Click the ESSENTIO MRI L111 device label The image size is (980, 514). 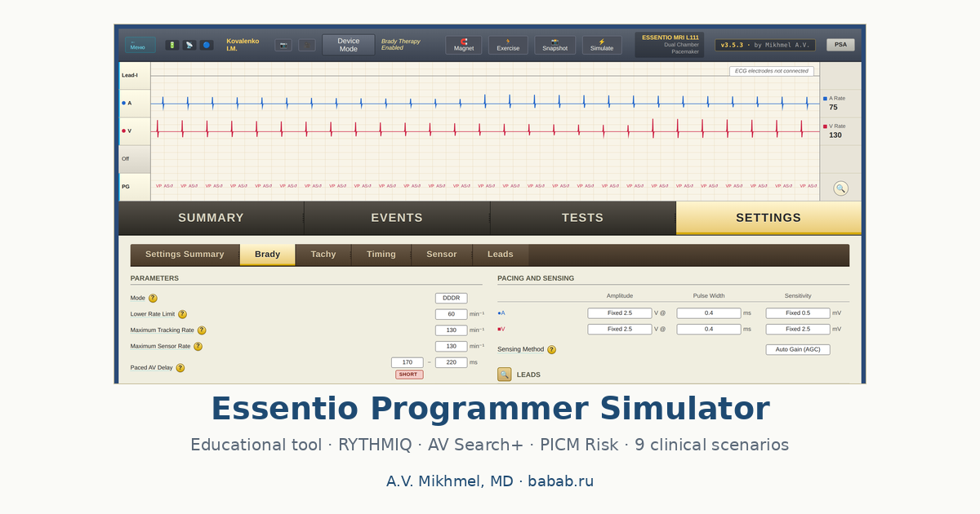pyautogui.click(x=670, y=38)
